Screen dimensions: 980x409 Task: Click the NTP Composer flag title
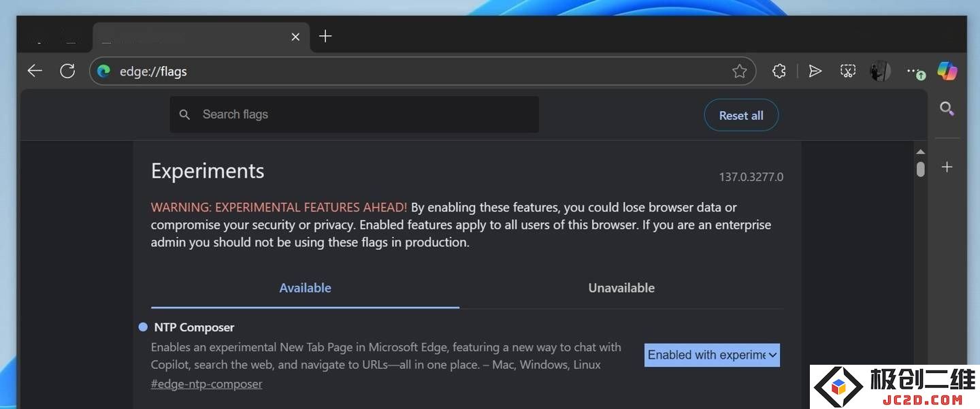coord(194,327)
